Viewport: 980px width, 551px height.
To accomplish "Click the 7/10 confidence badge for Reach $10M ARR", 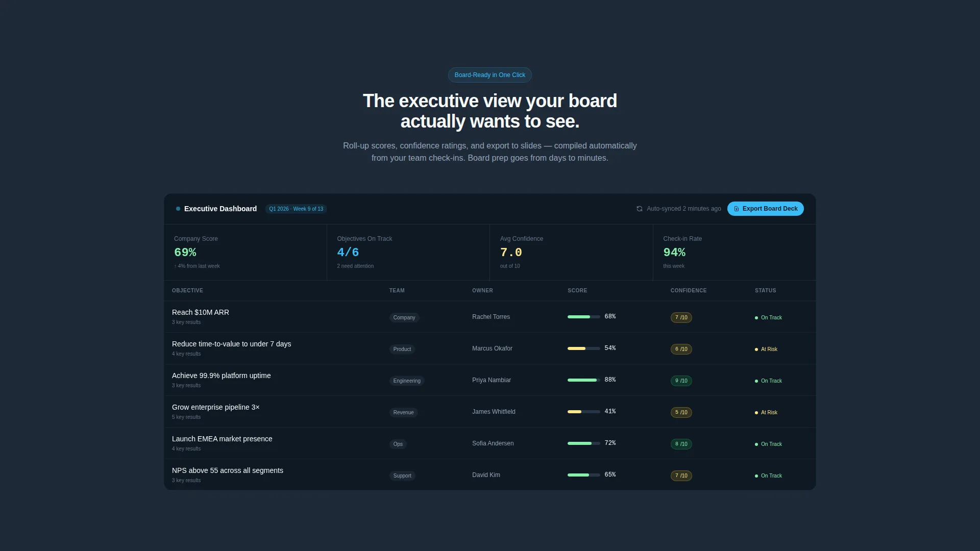I will click(x=681, y=317).
